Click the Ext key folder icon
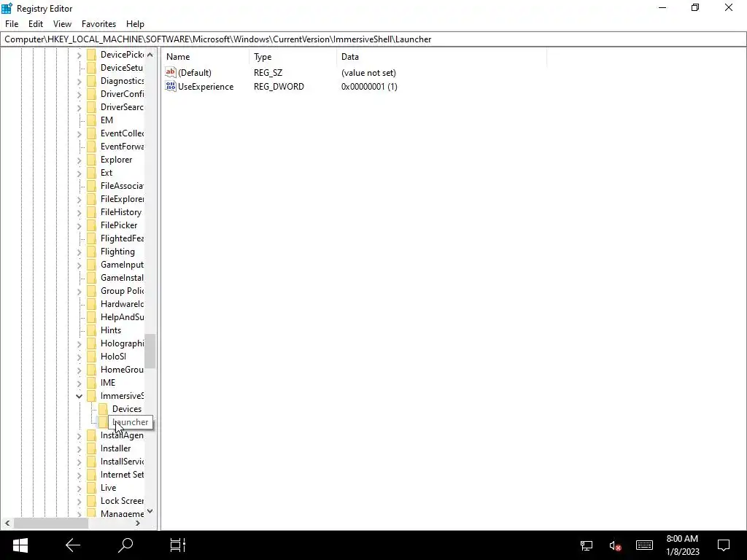The width and height of the screenshot is (747, 560). pos(91,172)
